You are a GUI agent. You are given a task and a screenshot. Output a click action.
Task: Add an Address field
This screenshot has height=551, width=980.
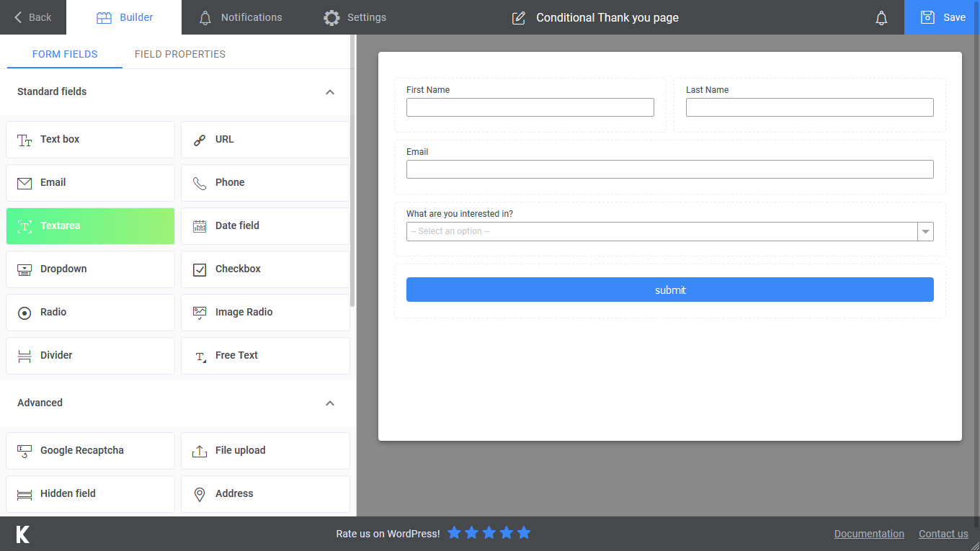pyautogui.click(x=265, y=494)
